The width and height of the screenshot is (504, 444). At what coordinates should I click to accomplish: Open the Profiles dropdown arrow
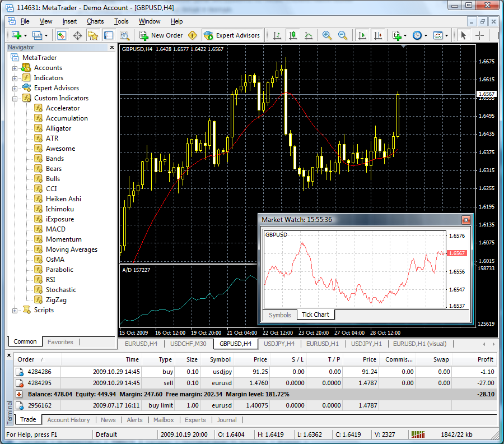point(46,35)
